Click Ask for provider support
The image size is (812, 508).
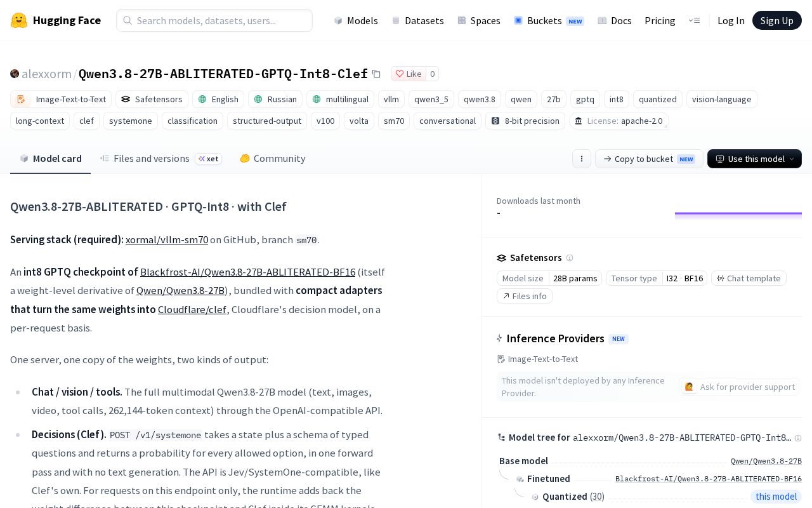739,387
